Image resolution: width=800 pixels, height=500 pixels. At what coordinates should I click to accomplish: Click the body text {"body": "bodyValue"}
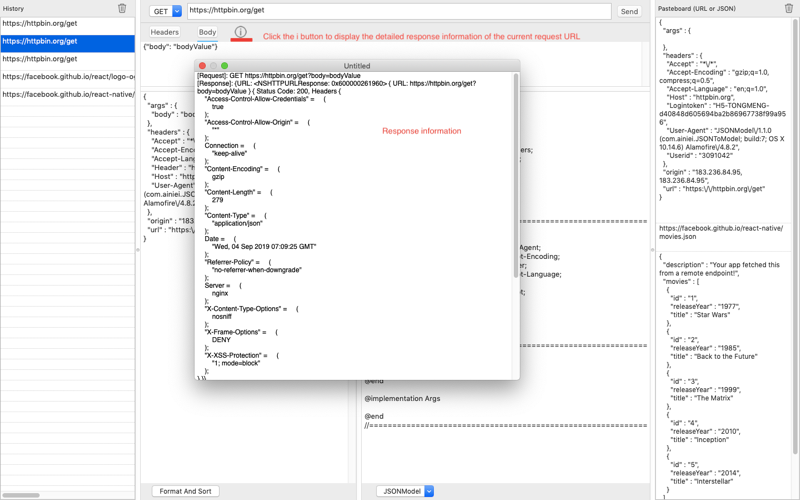[x=181, y=46]
